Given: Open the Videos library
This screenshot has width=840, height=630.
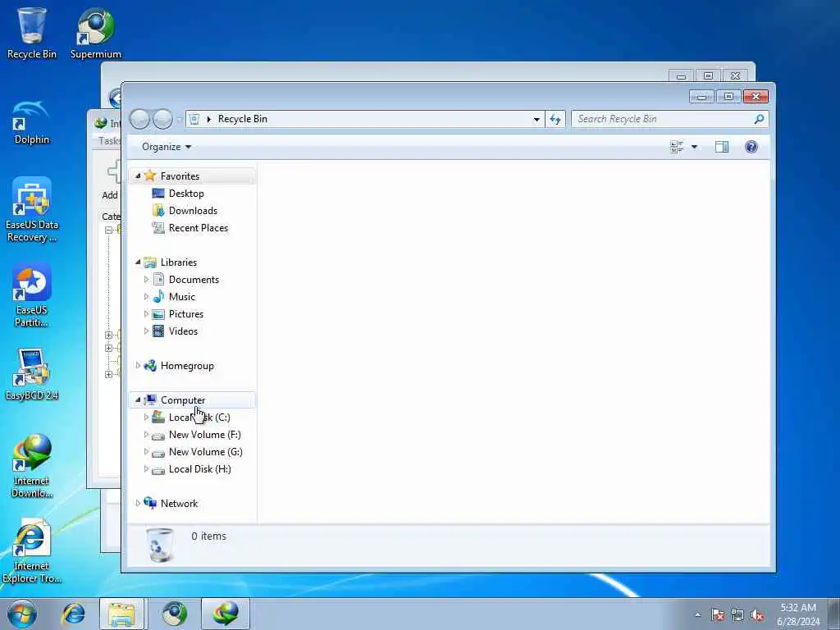Looking at the screenshot, I should tap(183, 331).
